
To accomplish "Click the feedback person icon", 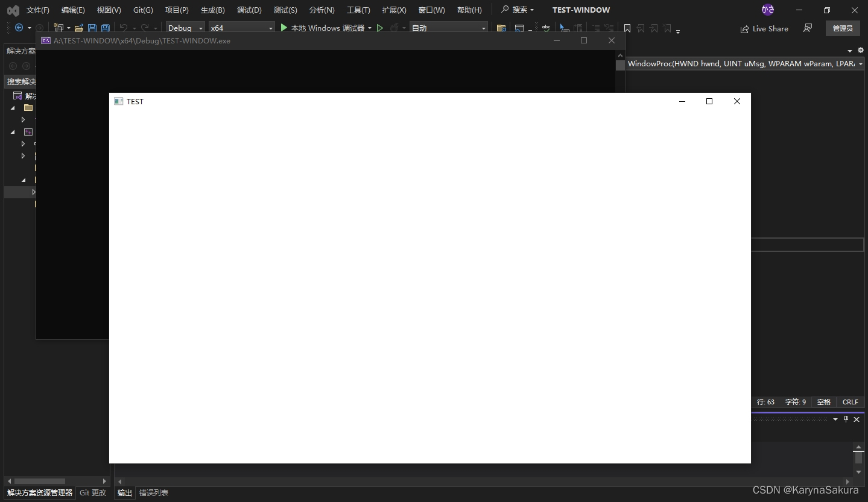I will tap(808, 28).
